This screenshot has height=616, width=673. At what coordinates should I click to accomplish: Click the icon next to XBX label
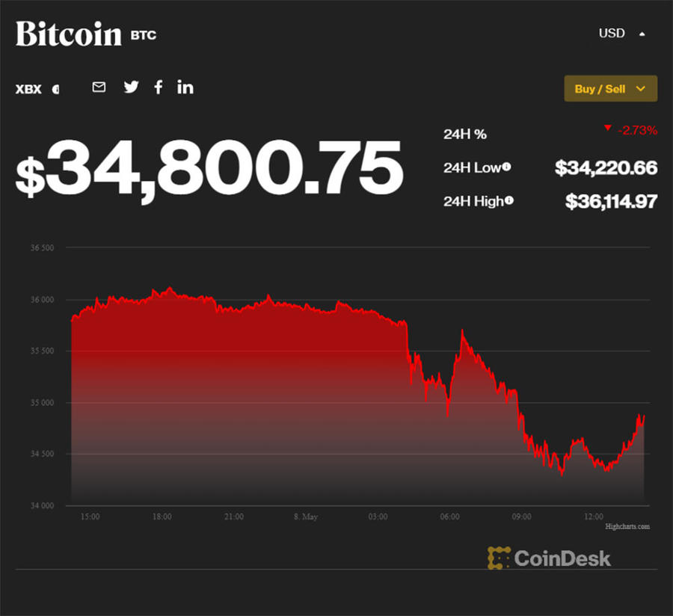tap(54, 89)
